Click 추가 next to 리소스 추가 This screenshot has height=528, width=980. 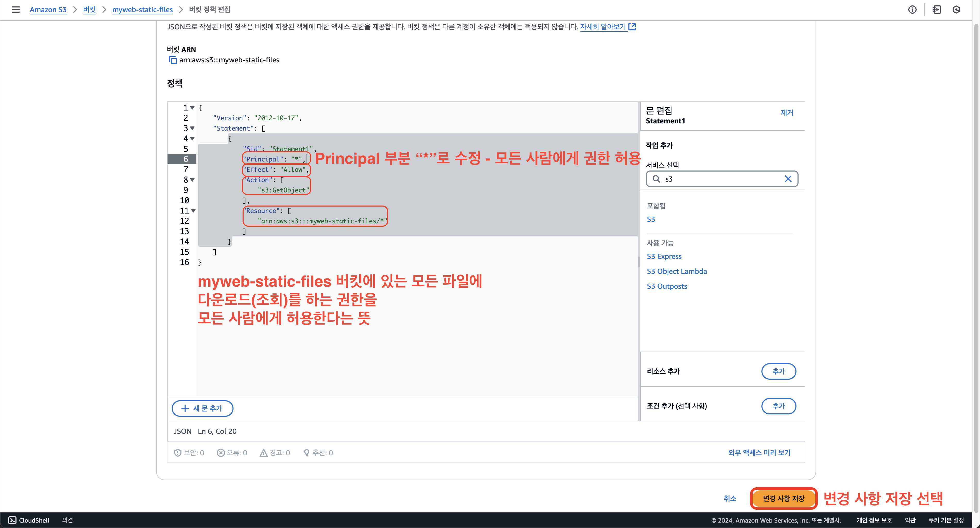coord(779,371)
